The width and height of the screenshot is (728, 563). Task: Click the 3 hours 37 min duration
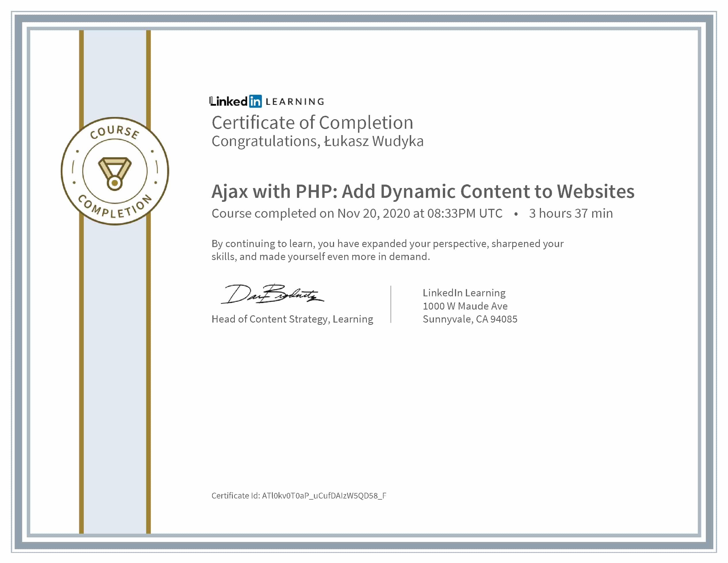click(x=571, y=213)
